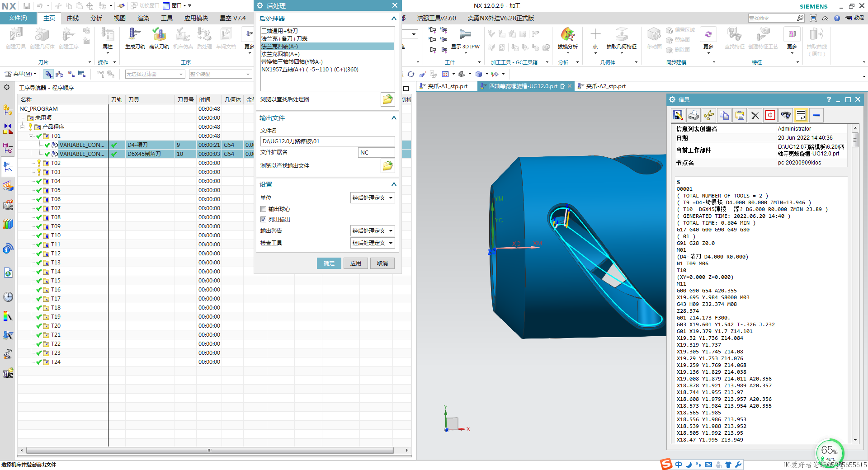The width and height of the screenshot is (868, 470).
Task: Open the 检查工具 dropdown
Action: coord(373,243)
